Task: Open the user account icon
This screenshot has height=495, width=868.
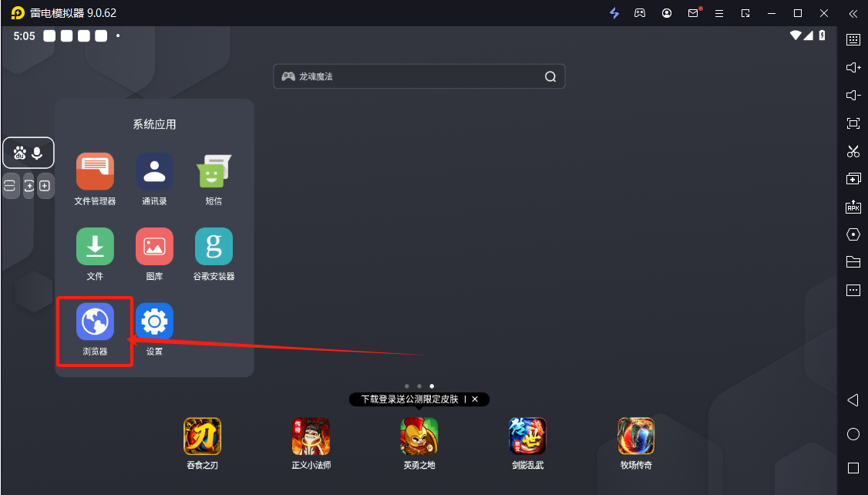Action: point(667,13)
